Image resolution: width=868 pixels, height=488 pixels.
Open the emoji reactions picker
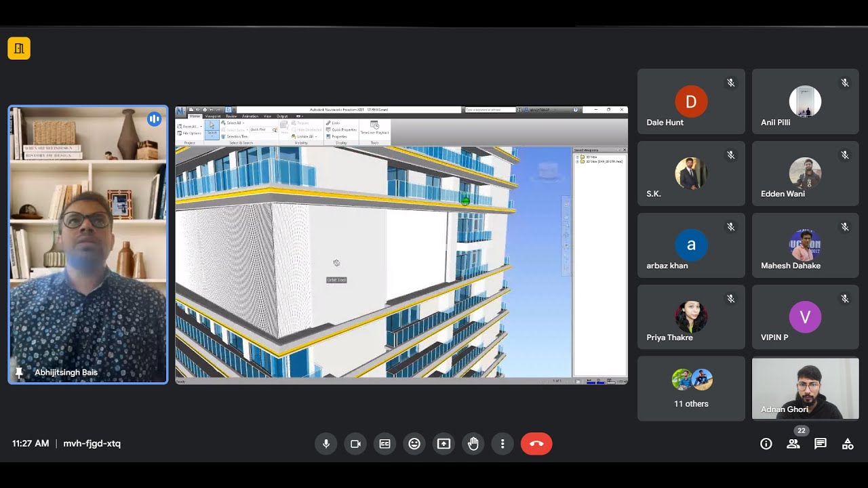tap(414, 443)
